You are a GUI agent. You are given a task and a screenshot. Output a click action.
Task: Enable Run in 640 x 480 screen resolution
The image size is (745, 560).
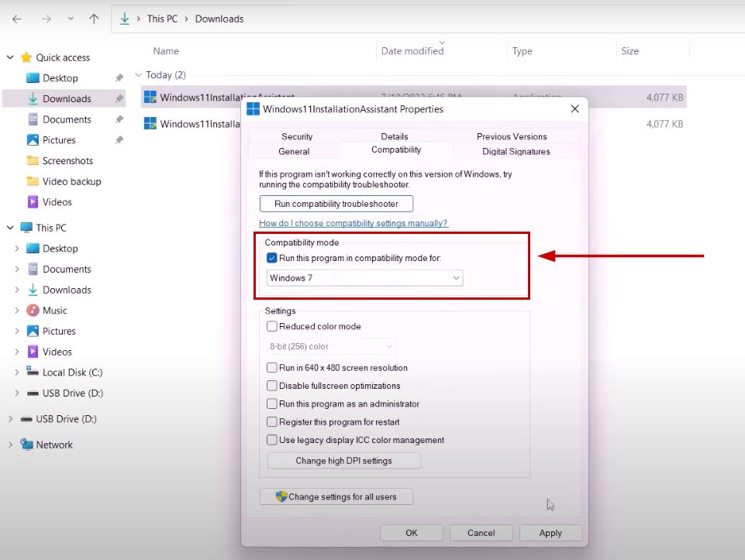click(272, 368)
